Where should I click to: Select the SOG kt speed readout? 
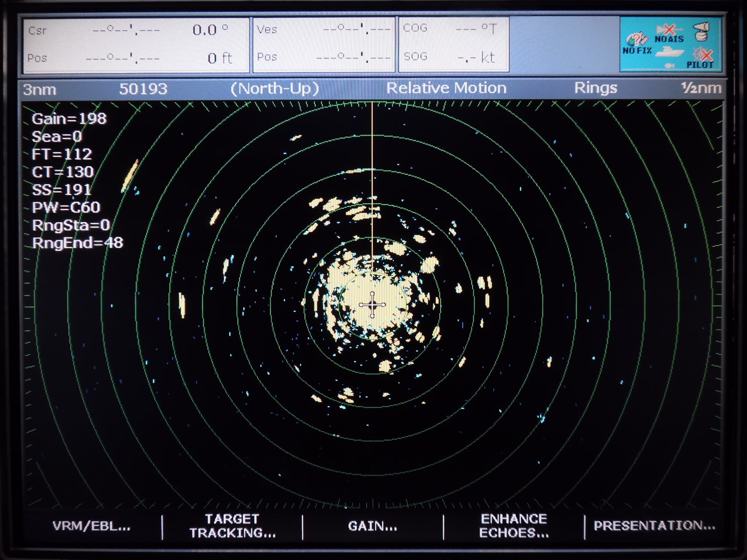point(476,57)
